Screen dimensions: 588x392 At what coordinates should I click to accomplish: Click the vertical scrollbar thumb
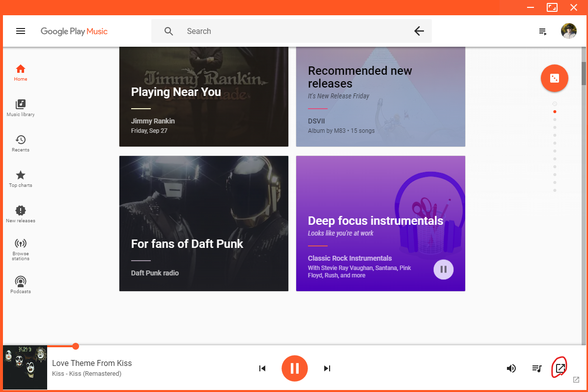(584, 74)
